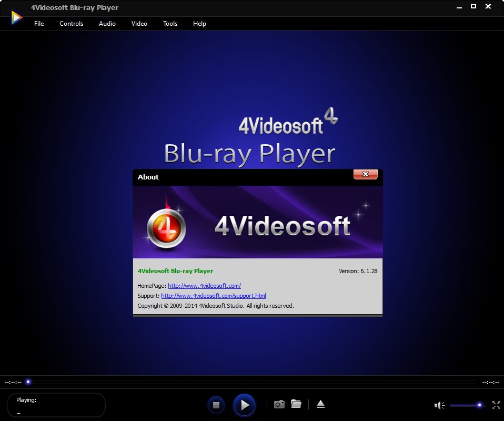Click the playback progress bar handle
Viewport: 504px width, 421px height.
click(28, 382)
